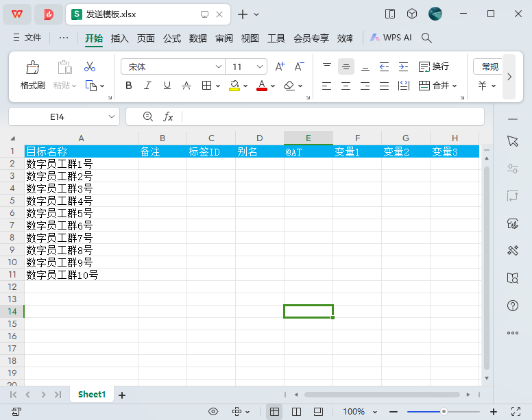Screen dimensions: 532x420
Task: Click the 合并 merge cells button
Action: (x=433, y=86)
